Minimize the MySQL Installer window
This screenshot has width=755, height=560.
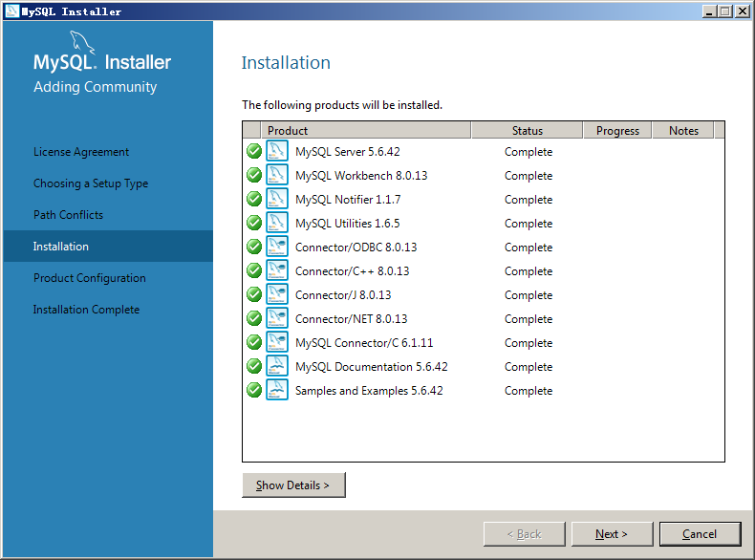pos(708,11)
